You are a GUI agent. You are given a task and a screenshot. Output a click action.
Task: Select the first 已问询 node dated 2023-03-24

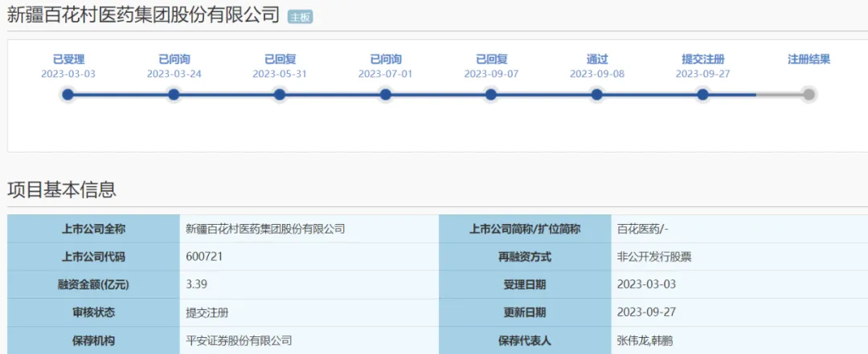pyautogui.click(x=174, y=95)
